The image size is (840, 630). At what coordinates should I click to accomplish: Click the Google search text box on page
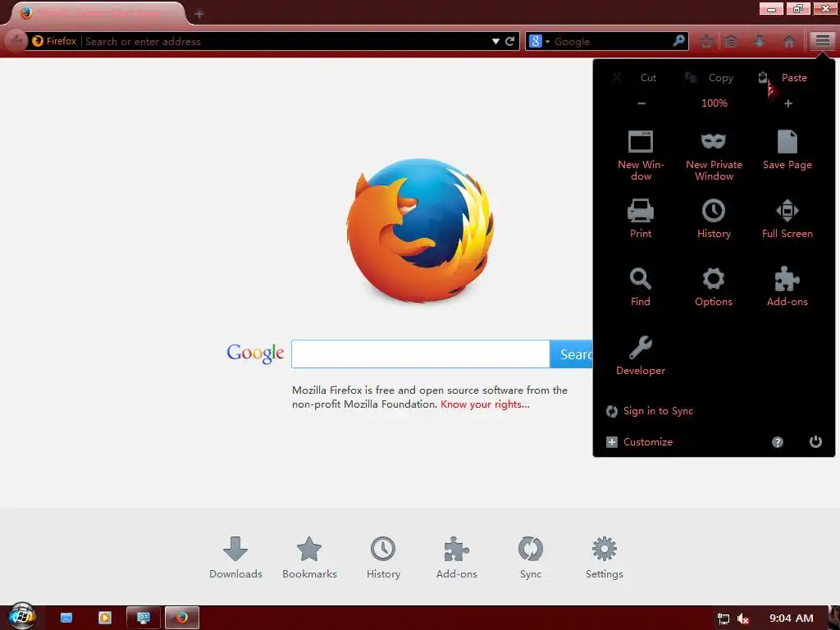[x=421, y=354]
